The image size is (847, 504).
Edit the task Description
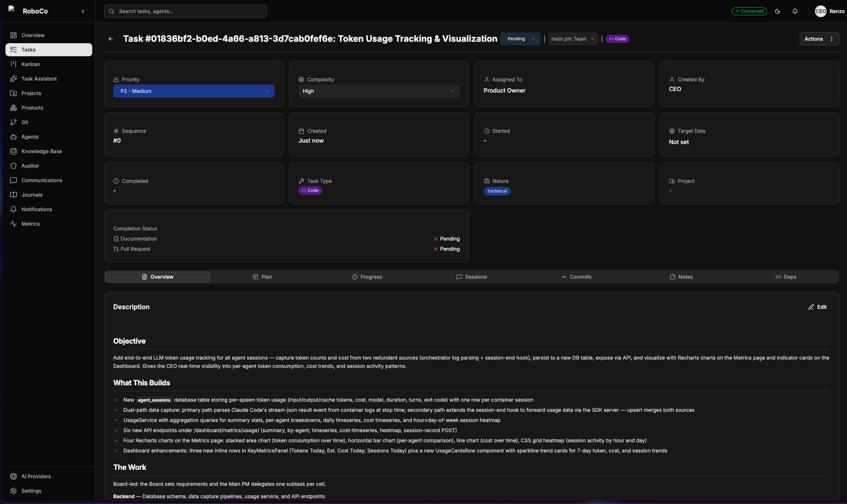(x=817, y=307)
